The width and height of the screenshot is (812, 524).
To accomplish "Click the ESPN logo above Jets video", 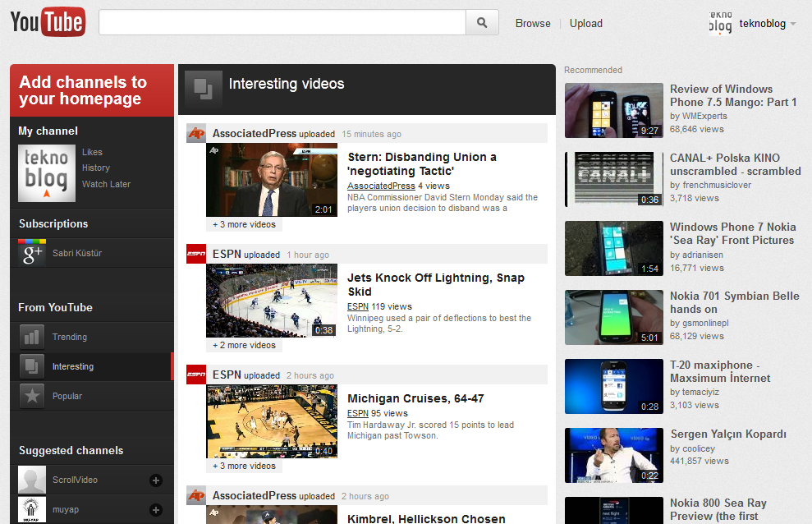I will point(195,254).
